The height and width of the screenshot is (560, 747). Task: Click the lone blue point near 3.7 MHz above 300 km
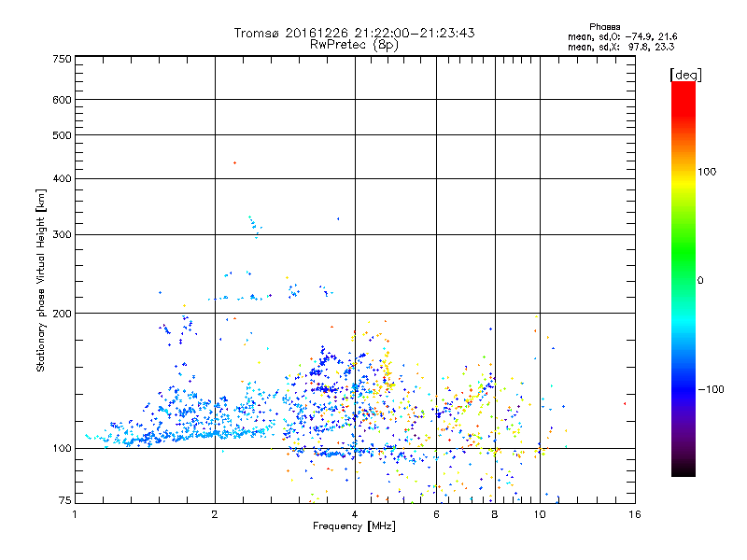point(338,219)
